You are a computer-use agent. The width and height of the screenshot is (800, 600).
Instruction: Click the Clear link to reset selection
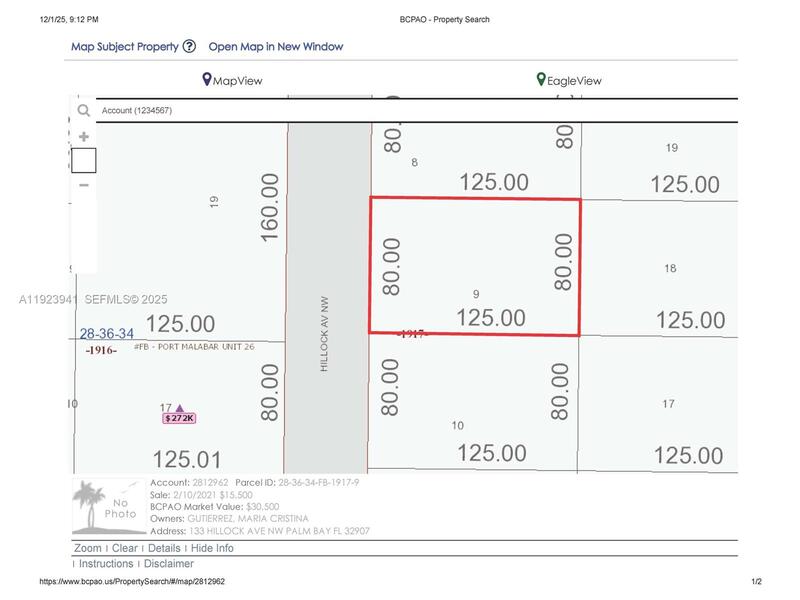coord(125,548)
